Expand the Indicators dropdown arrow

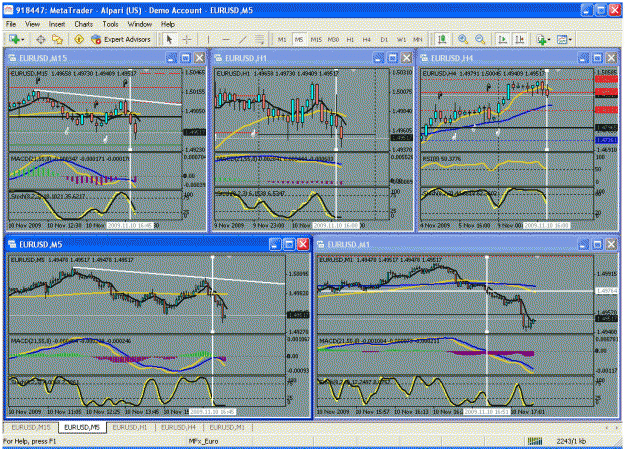tap(549, 39)
